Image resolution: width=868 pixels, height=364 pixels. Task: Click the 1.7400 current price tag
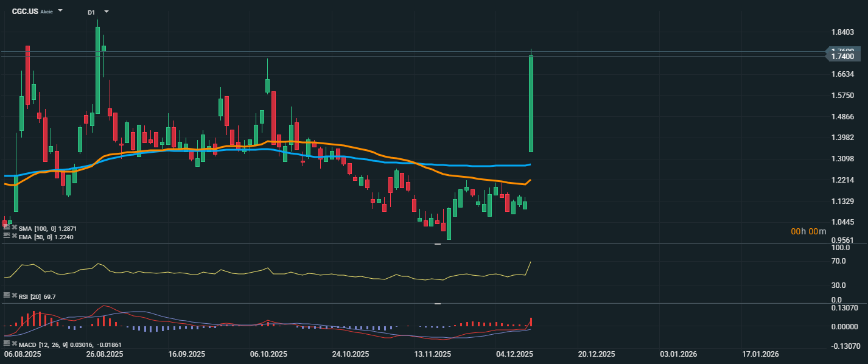coord(842,56)
